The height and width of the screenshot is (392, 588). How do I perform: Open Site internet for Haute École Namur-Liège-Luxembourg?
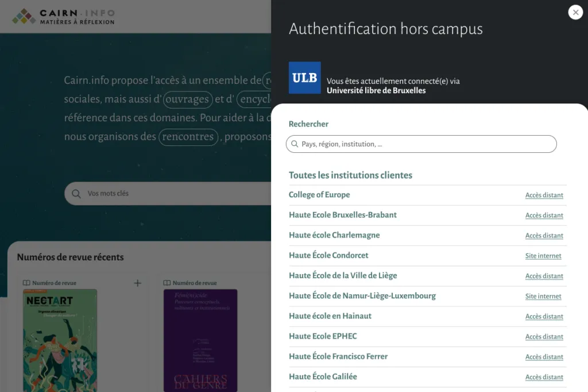(x=543, y=296)
